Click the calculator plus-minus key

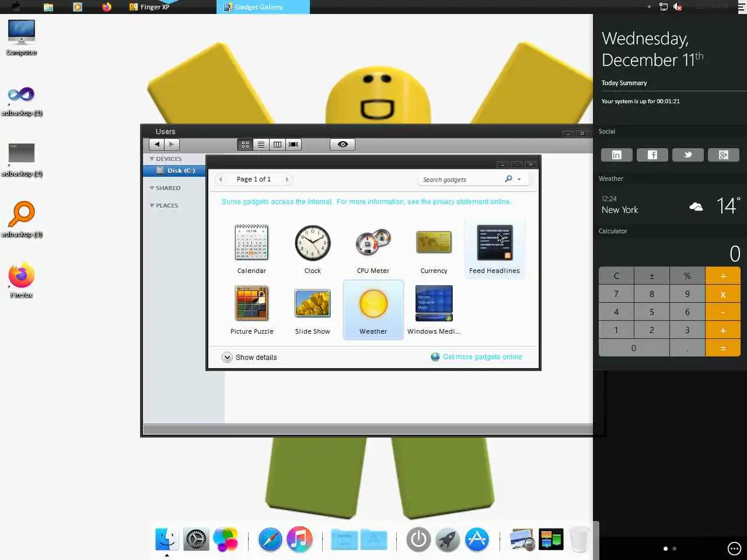click(x=652, y=276)
